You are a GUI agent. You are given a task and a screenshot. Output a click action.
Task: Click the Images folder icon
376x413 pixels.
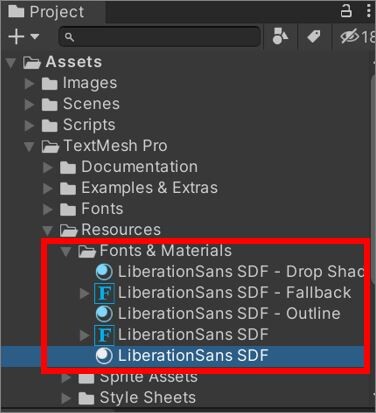(50, 84)
